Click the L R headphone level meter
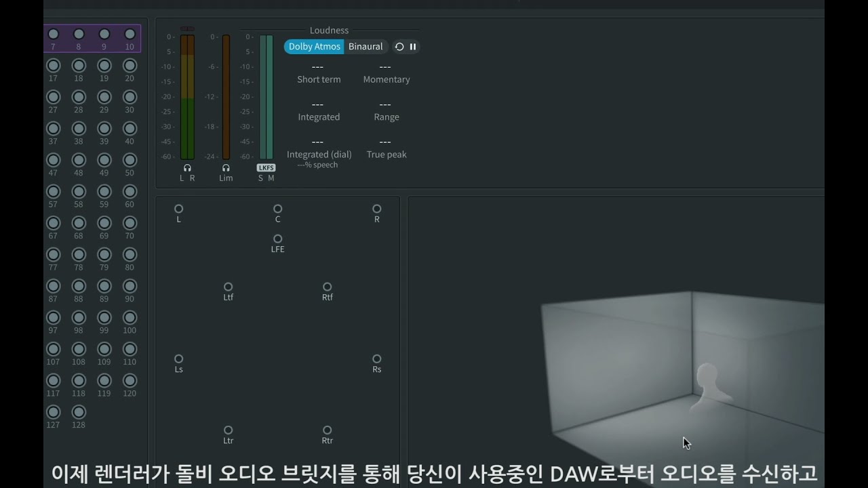 [x=187, y=97]
